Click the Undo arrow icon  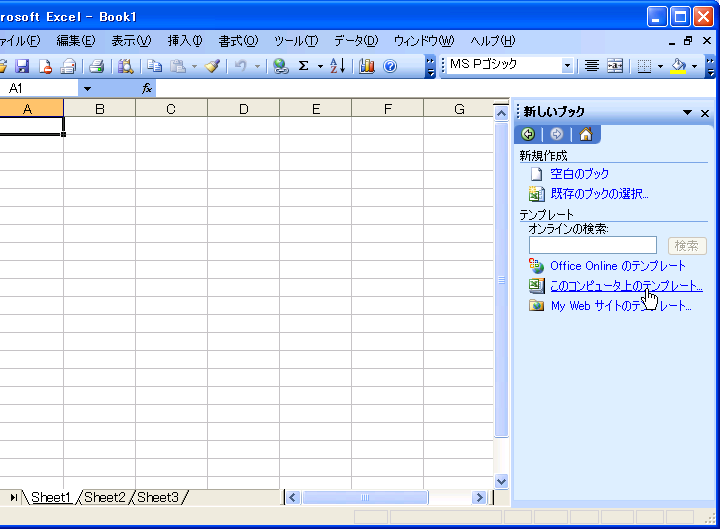click(x=240, y=66)
